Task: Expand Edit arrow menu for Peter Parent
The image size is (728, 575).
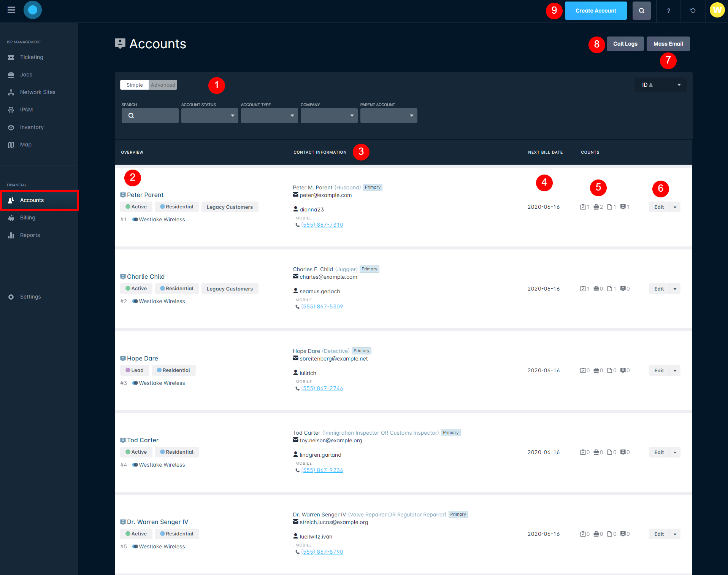Action: coord(675,207)
